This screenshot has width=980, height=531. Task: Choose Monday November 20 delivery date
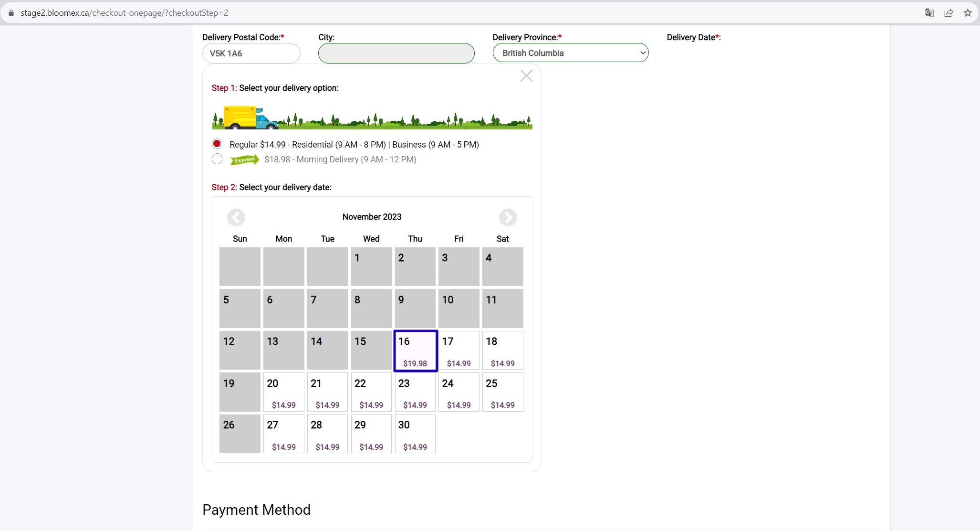[x=283, y=392]
